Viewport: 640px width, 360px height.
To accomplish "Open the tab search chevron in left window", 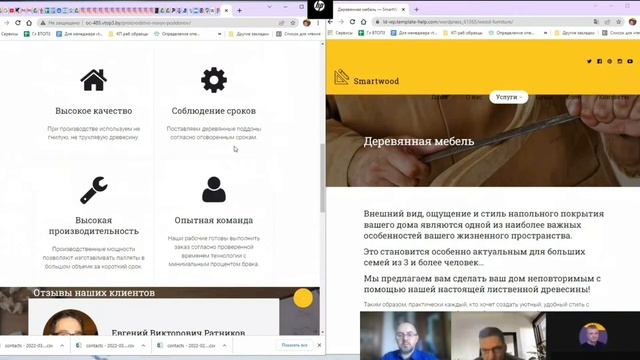I will click(269, 7).
